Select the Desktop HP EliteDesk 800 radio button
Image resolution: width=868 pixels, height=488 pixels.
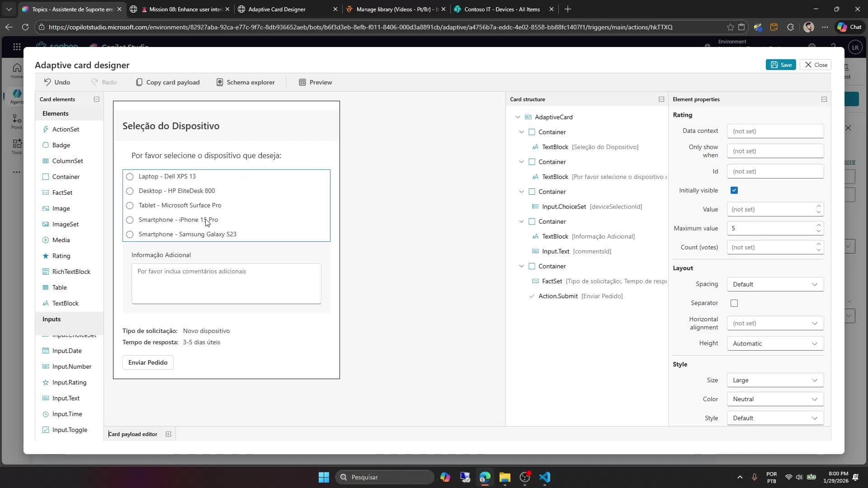tap(130, 191)
